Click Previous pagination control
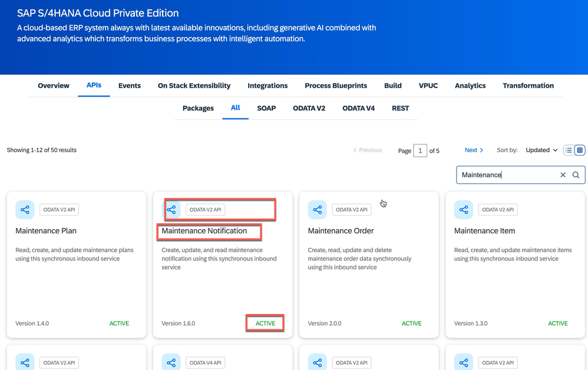 [367, 150]
